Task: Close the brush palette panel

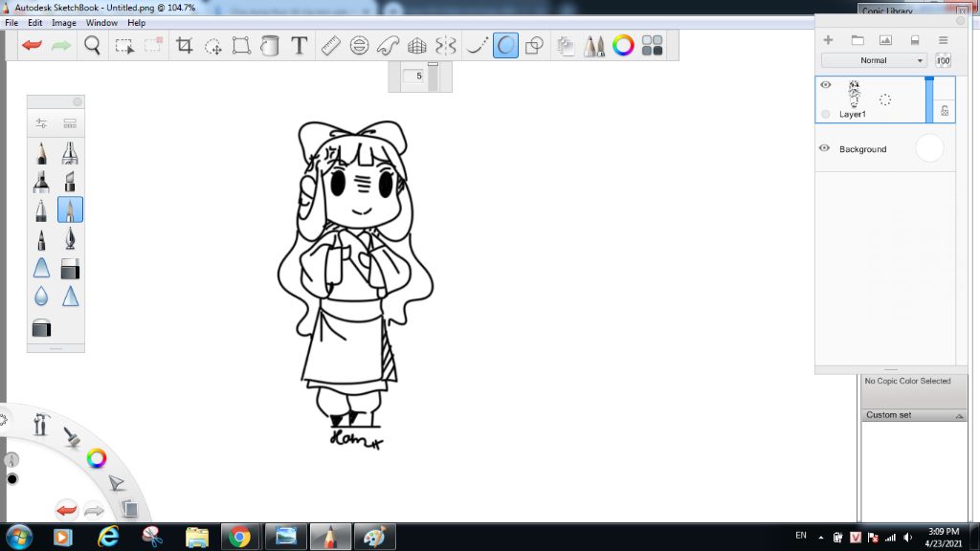Action: (78, 101)
